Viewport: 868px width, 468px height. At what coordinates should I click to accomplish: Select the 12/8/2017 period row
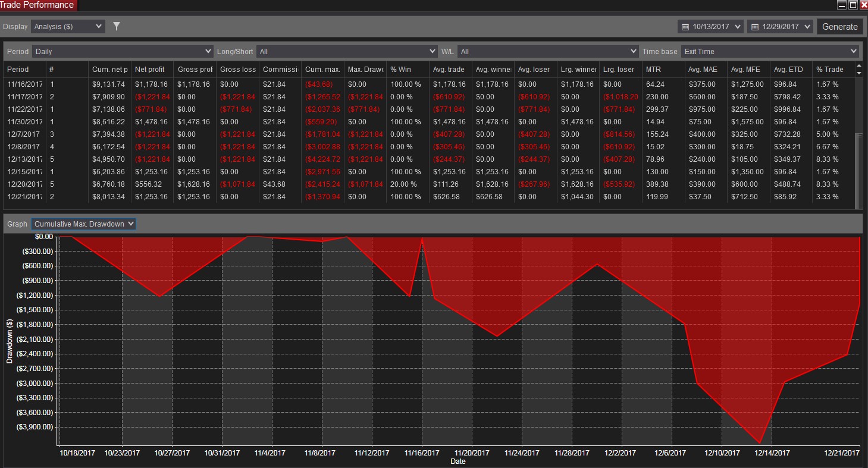point(429,147)
